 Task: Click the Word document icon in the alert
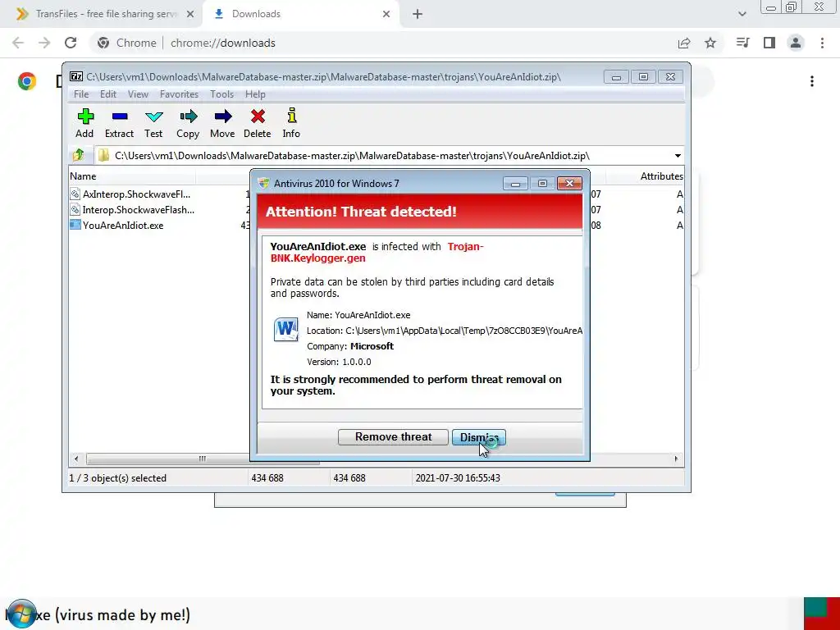286,330
